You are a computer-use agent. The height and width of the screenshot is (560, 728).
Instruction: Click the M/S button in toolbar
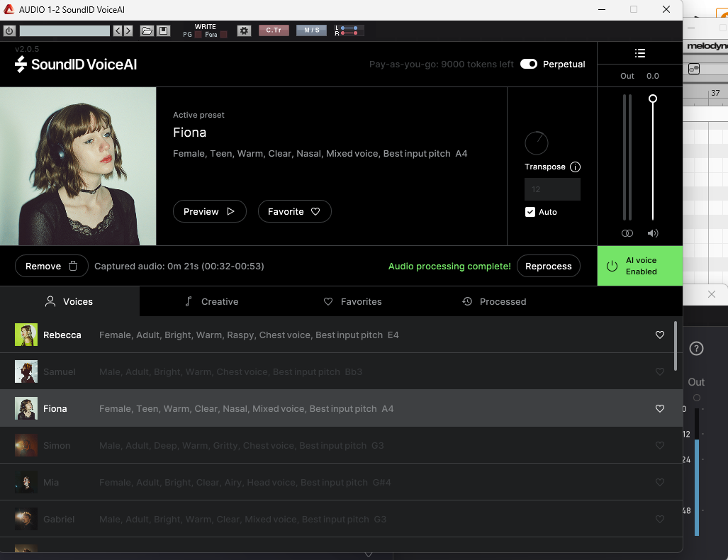pyautogui.click(x=311, y=30)
